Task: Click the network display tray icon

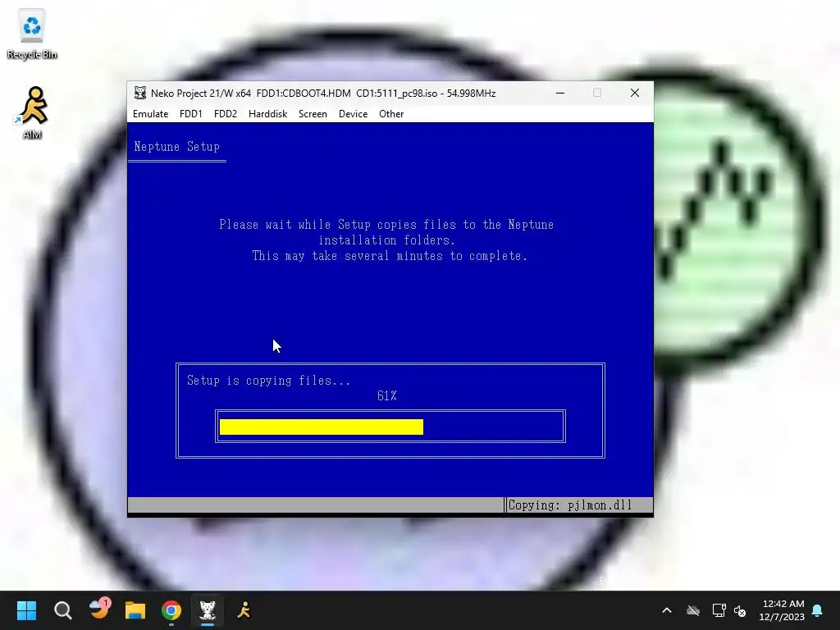Action: click(719, 610)
